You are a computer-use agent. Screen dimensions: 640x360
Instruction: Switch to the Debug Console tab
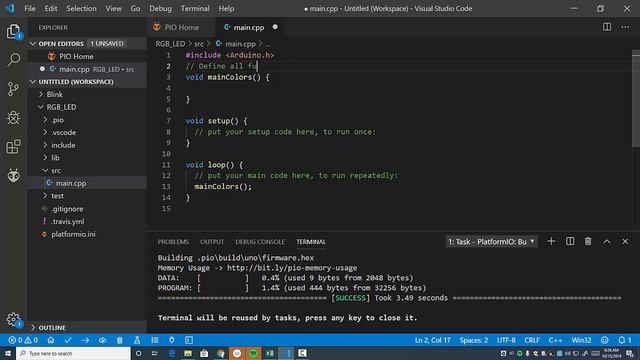point(260,242)
